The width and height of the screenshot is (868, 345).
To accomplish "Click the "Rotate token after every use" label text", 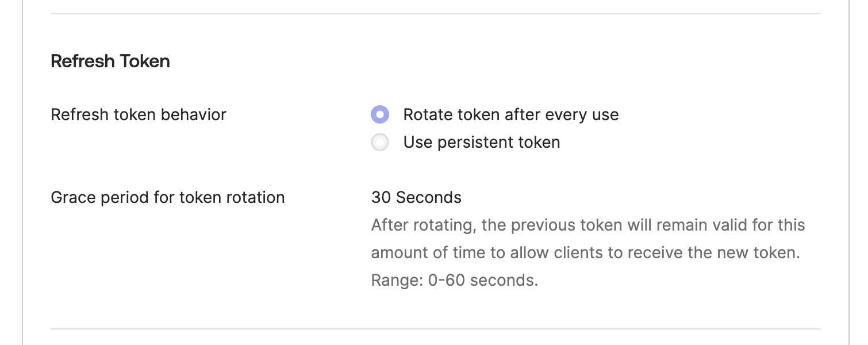I will 510,114.
